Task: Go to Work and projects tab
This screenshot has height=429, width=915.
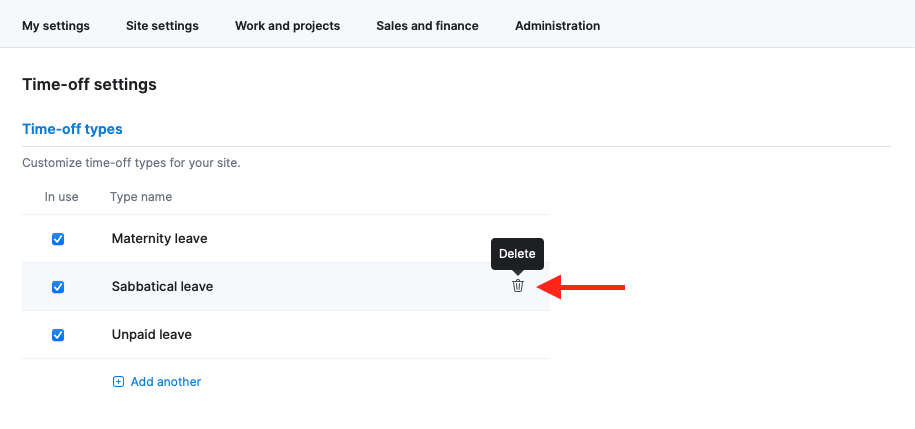Action: (x=288, y=26)
